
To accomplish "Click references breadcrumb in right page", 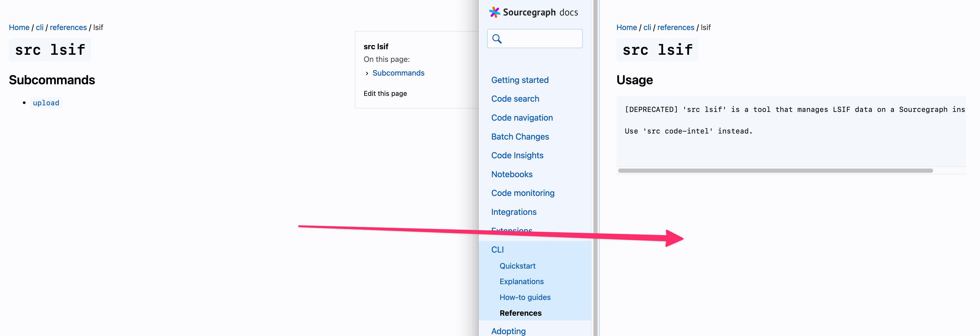I will (x=676, y=27).
